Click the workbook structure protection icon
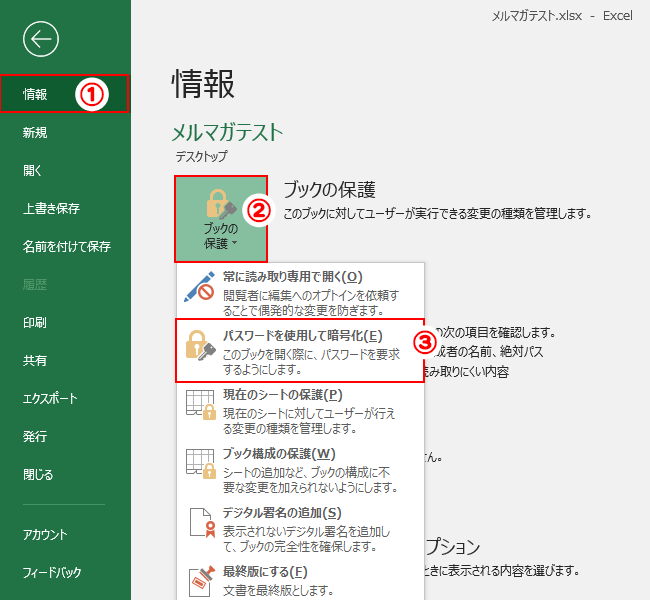The image size is (650, 600). 201,463
